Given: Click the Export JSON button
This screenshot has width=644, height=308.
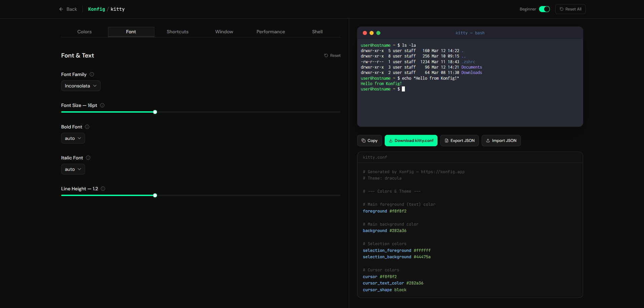Looking at the screenshot, I should (x=459, y=141).
